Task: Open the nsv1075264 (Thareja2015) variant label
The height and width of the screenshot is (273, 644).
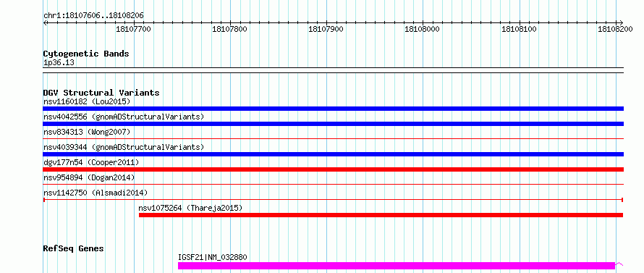Action: tap(190, 208)
